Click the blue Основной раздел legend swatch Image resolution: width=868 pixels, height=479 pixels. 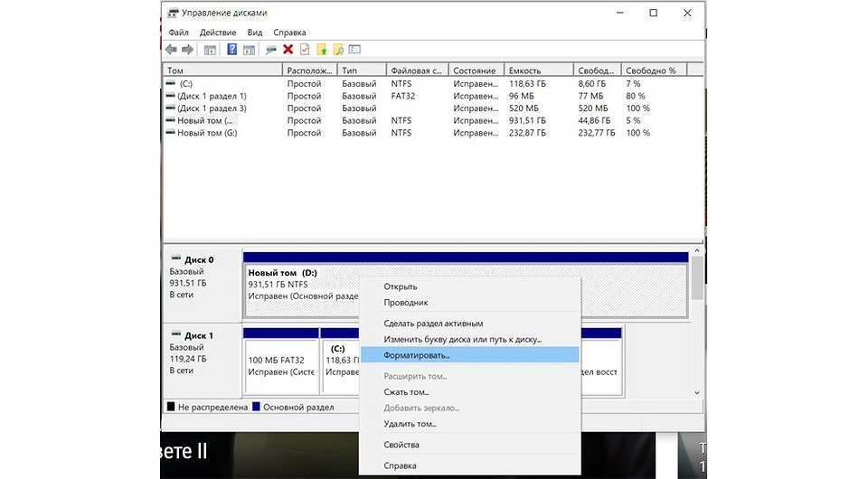256,407
